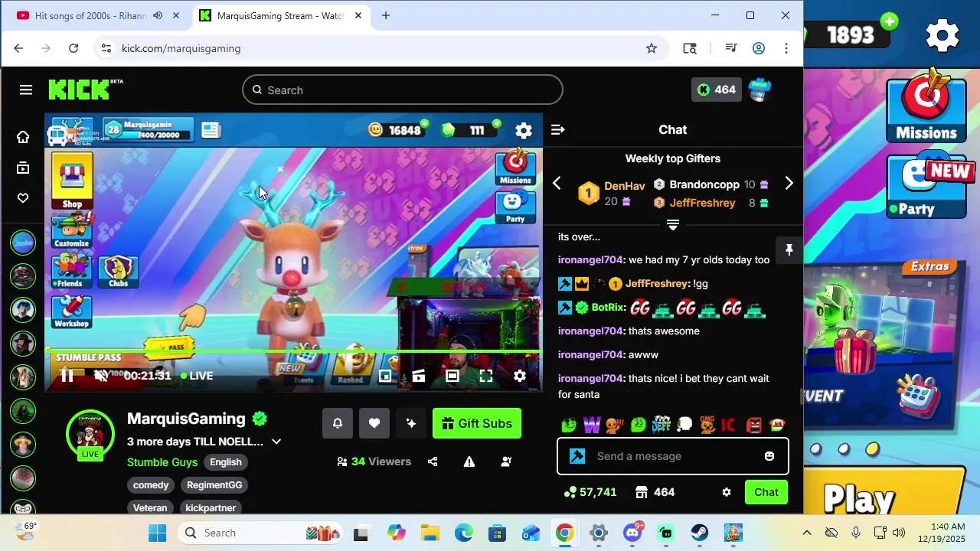This screenshot has width=980, height=551.
Task: Show next weekly top gifters
Action: pyautogui.click(x=789, y=183)
